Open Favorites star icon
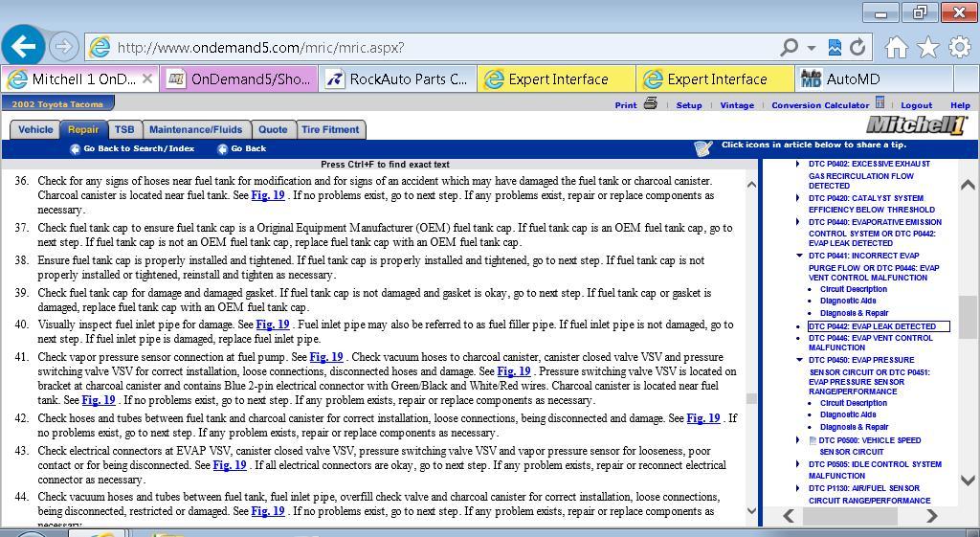The height and width of the screenshot is (537, 980). (928, 47)
